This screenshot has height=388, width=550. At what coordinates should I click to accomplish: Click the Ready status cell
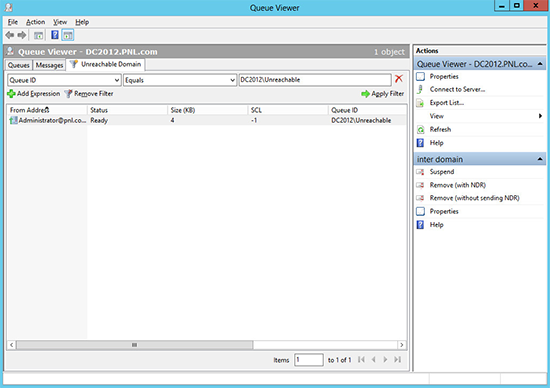pos(99,120)
